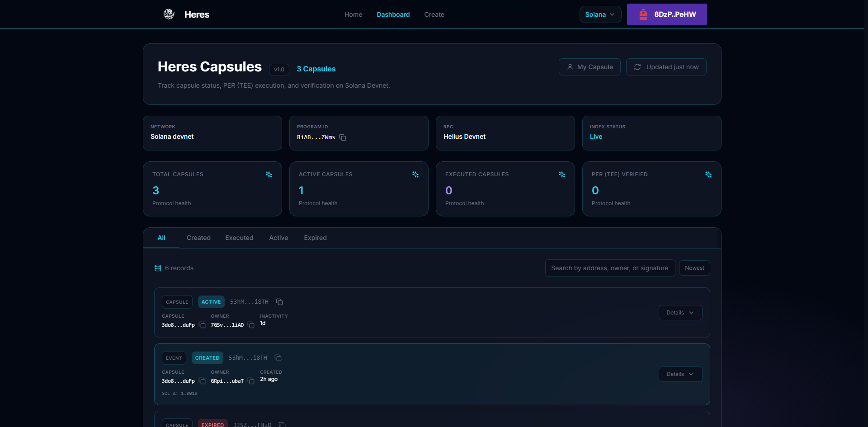The height and width of the screenshot is (427, 868).
Task: Click sparkle icon on Active Capsules card
Action: (x=415, y=174)
